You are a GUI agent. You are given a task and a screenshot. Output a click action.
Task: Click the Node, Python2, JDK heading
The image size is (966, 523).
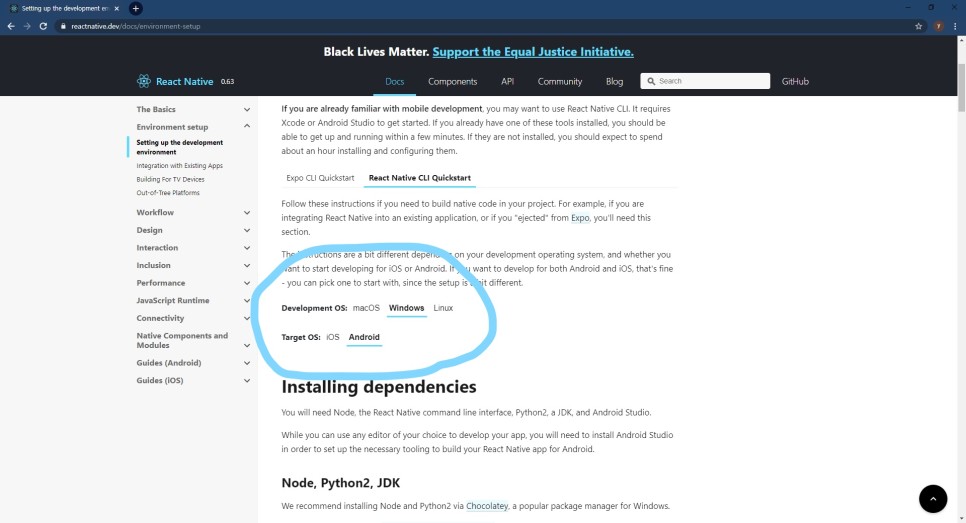[341, 483]
